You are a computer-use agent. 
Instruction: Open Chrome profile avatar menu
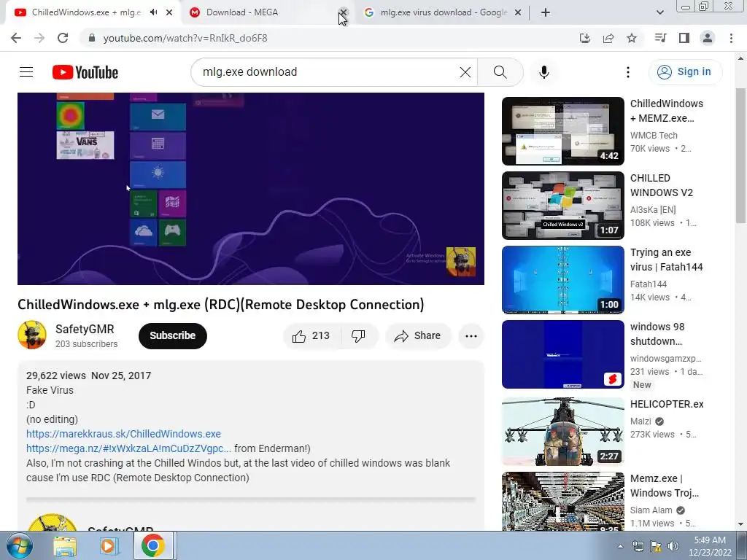click(708, 38)
